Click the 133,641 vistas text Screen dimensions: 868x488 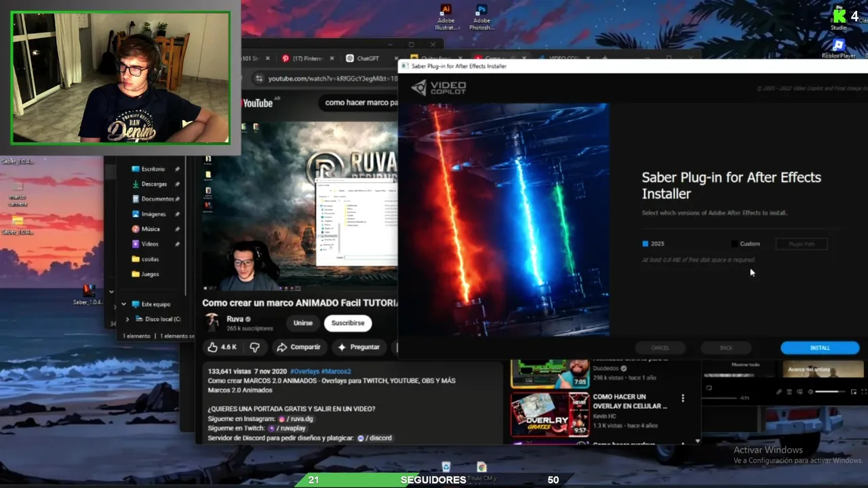click(230, 371)
